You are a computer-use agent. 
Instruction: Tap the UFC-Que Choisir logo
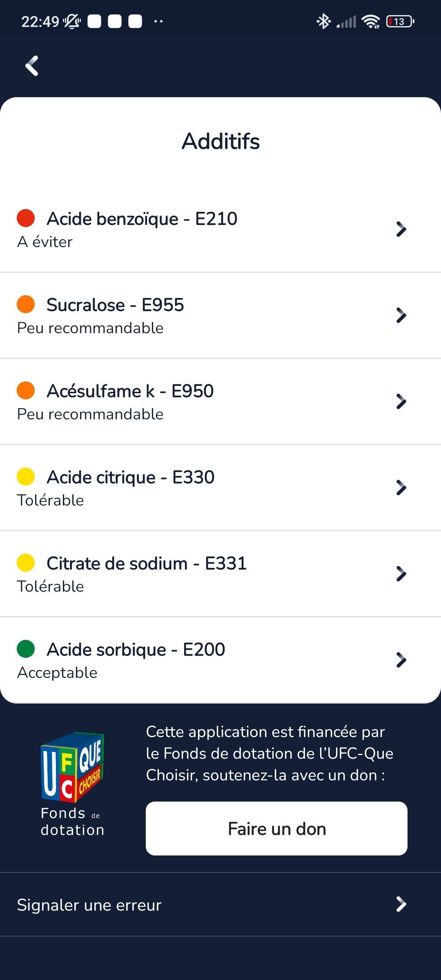(72, 767)
